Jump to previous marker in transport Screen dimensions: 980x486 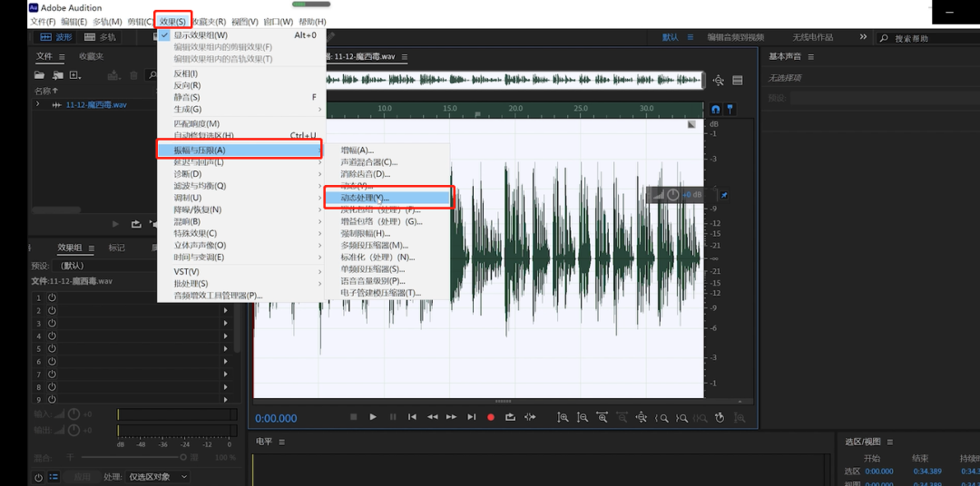tap(412, 417)
